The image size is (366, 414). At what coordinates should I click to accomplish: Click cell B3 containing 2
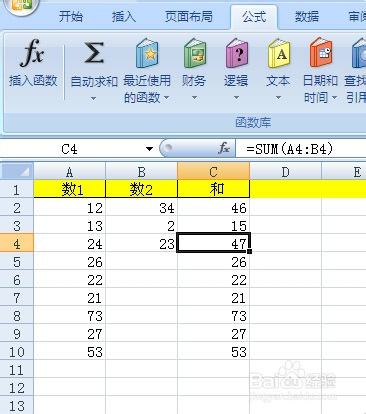(x=142, y=226)
